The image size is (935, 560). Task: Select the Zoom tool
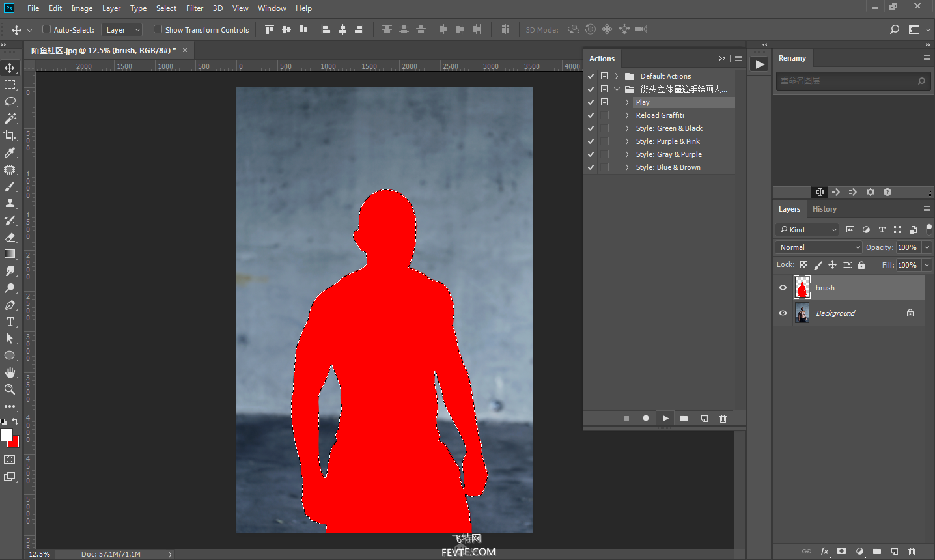[10, 389]
